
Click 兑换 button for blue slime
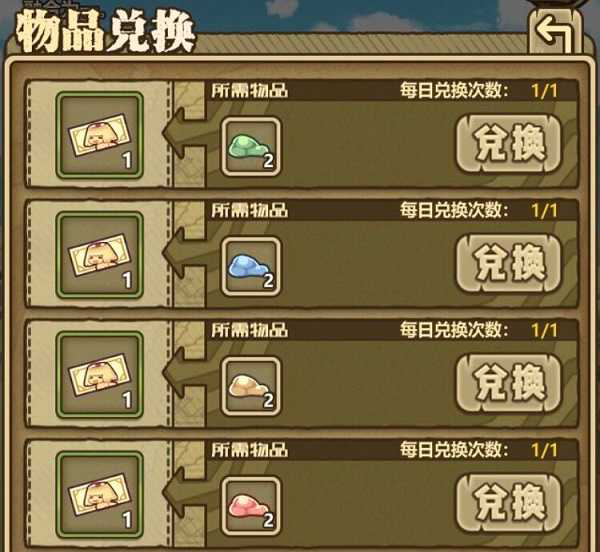tap(509, 264)
